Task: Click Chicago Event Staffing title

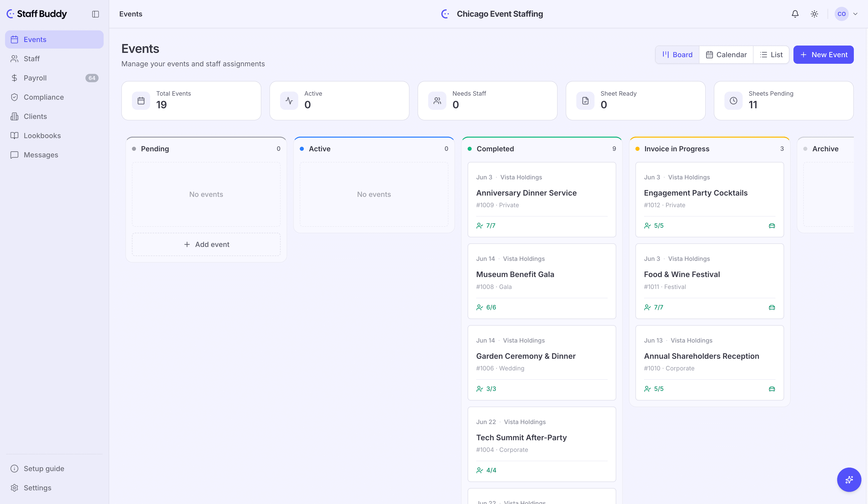Action: coord(499,14)
